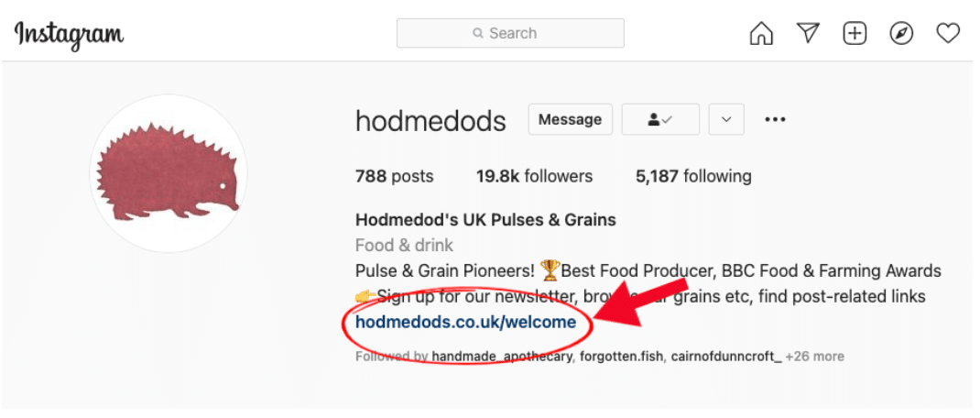Open the Home feed icon
This screenshot has width=980, height=418.
pos(760,33)
